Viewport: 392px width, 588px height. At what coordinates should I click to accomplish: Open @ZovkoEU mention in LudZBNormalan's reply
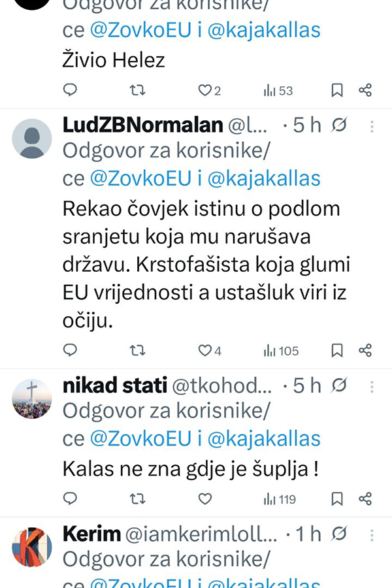[139, 178]
